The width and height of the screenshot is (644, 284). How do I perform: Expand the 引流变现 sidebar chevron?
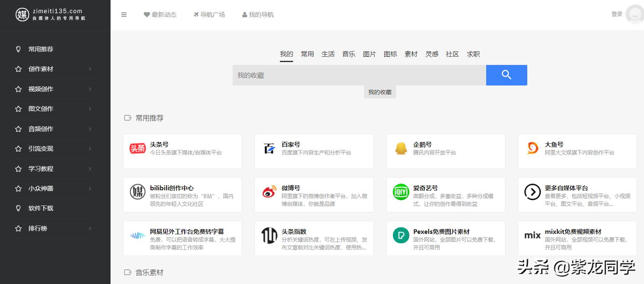tap(90, 149)
